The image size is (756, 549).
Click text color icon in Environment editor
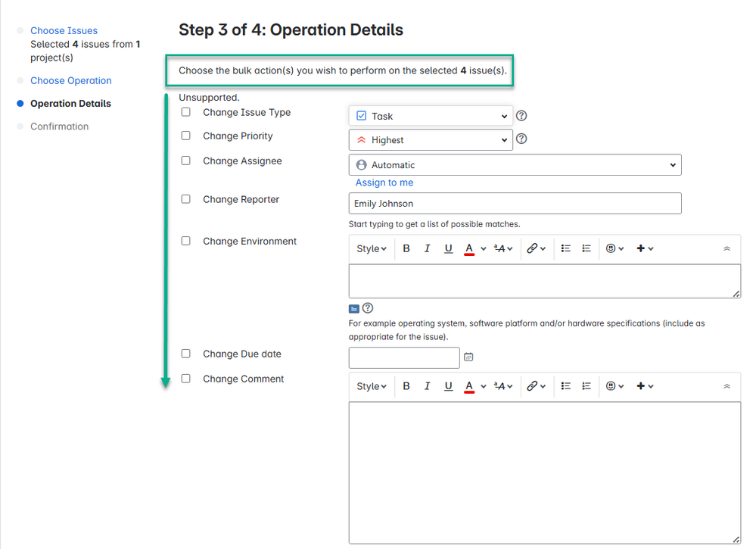pos(469,248)
